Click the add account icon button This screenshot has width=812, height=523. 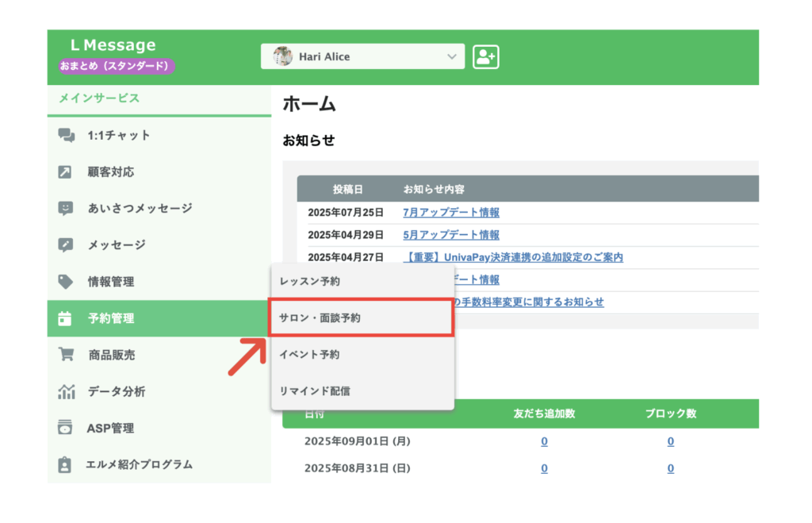(485, 56)
